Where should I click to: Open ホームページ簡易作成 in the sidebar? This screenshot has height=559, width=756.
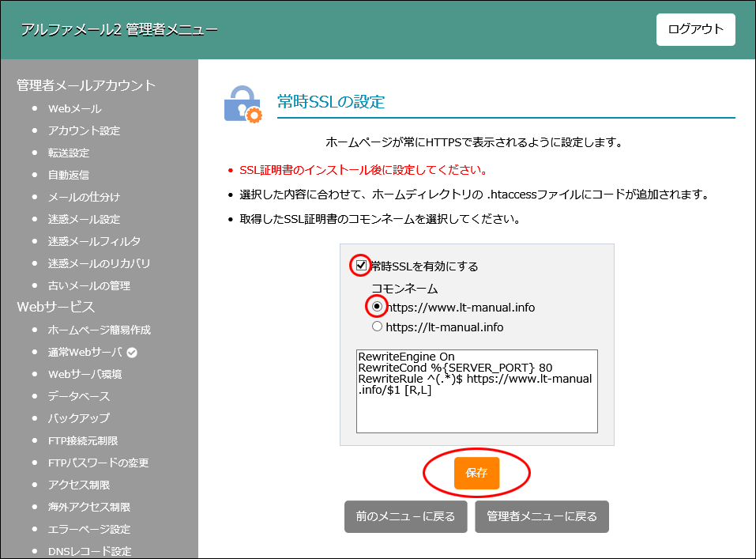(100, 330)
